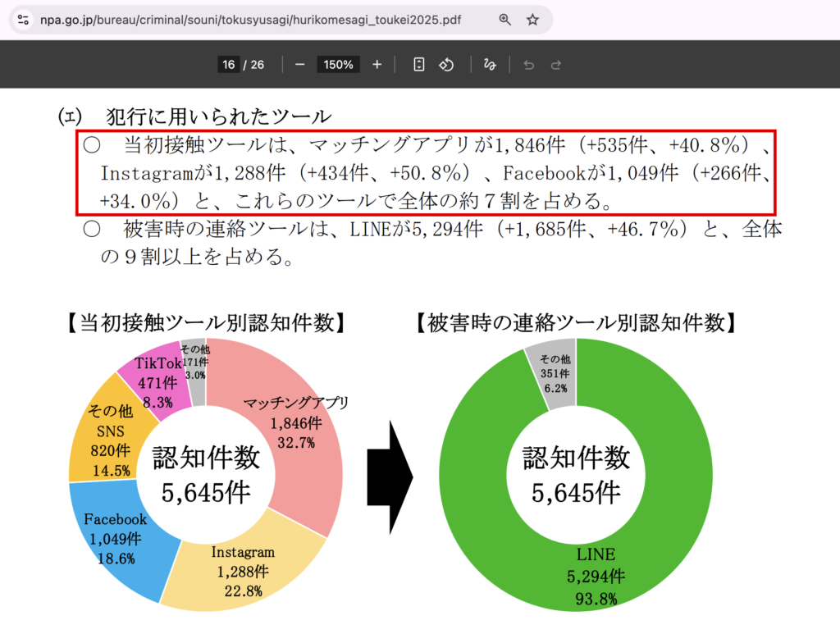Click '認知件数 5,645件' center of left chart
The width and height of the screenshot is (840, 634).
(x=206, y=475)
